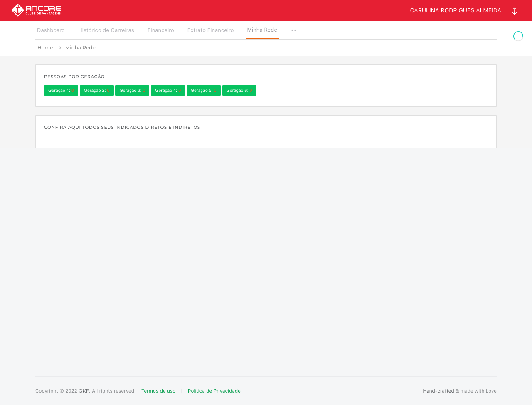This screenshot has height=405, width=532.
Task: Open the Histórico de Carreiras tab
Action: 106,30
